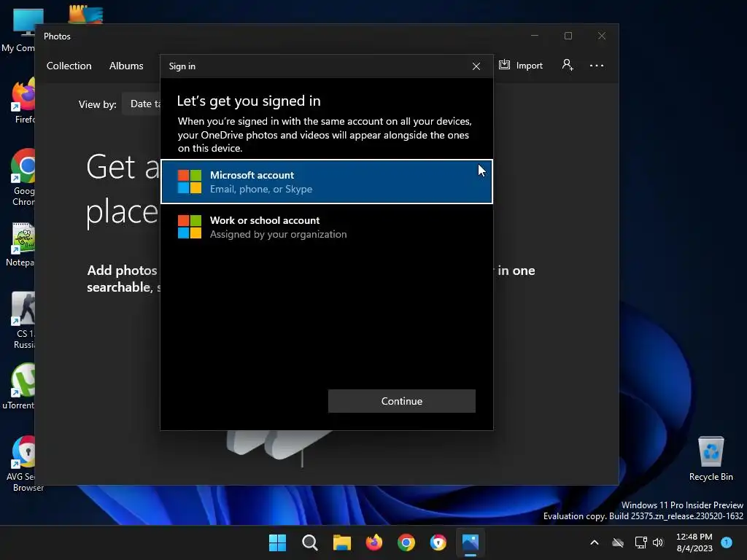Viewport: 747px width, 560px height.
Task: Launch Firefox from the taskbar
Action: [374, 542]
